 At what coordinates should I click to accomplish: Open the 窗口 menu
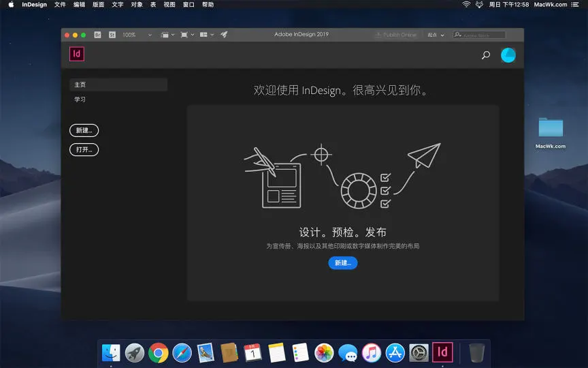pyautogui.click(x=189, y=5)
